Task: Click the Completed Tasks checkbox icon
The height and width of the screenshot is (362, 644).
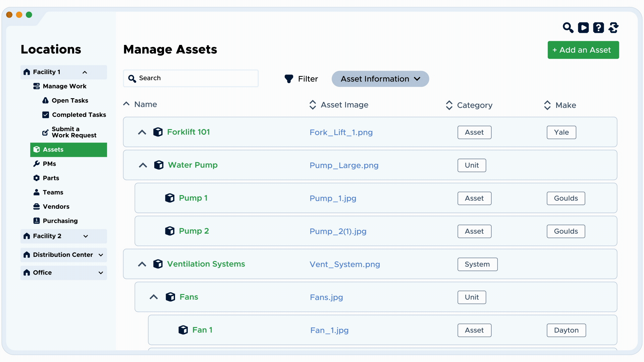Action: (x=46, y=115)
